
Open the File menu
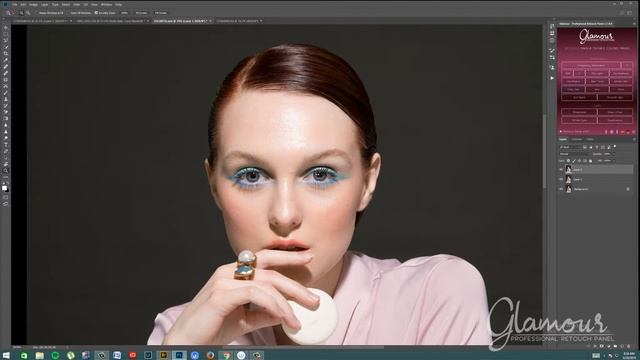pyautogui.click(x=14, y=4)
